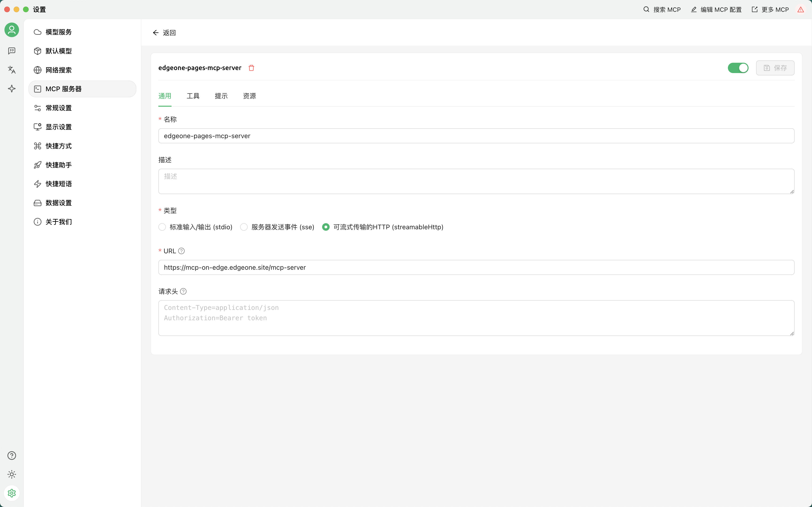This screenshot has width=812, height=507.
Task: Switch to the 工具 tab
Action: 193,96
